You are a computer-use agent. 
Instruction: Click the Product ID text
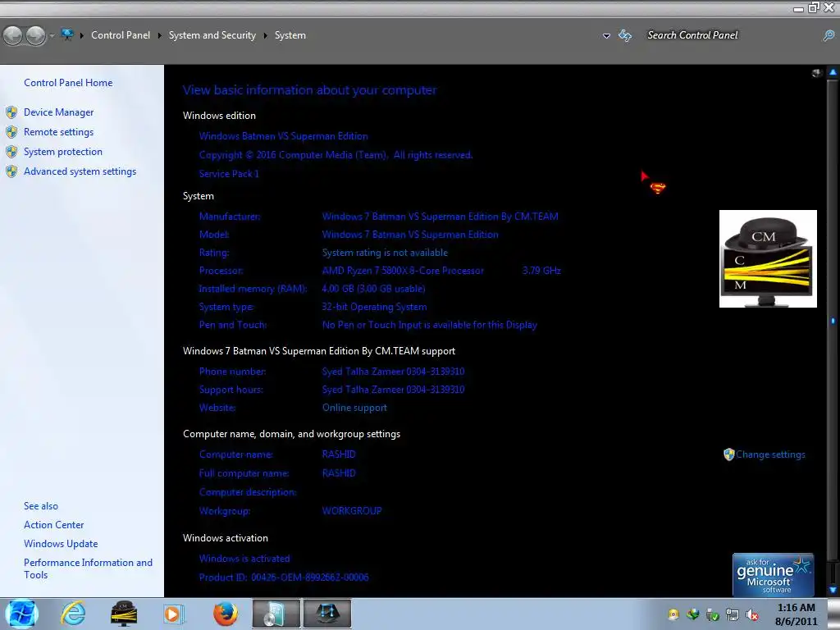(x=283, y=577)
